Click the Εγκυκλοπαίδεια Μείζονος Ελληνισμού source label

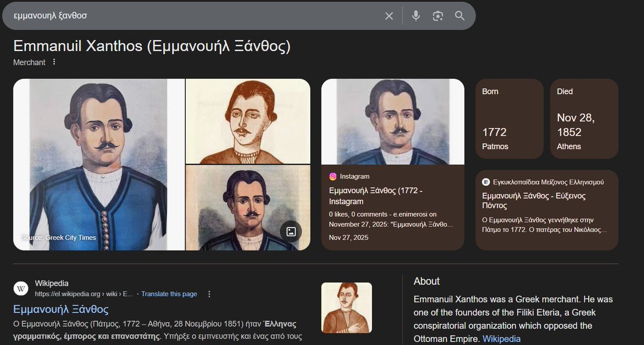548,182
